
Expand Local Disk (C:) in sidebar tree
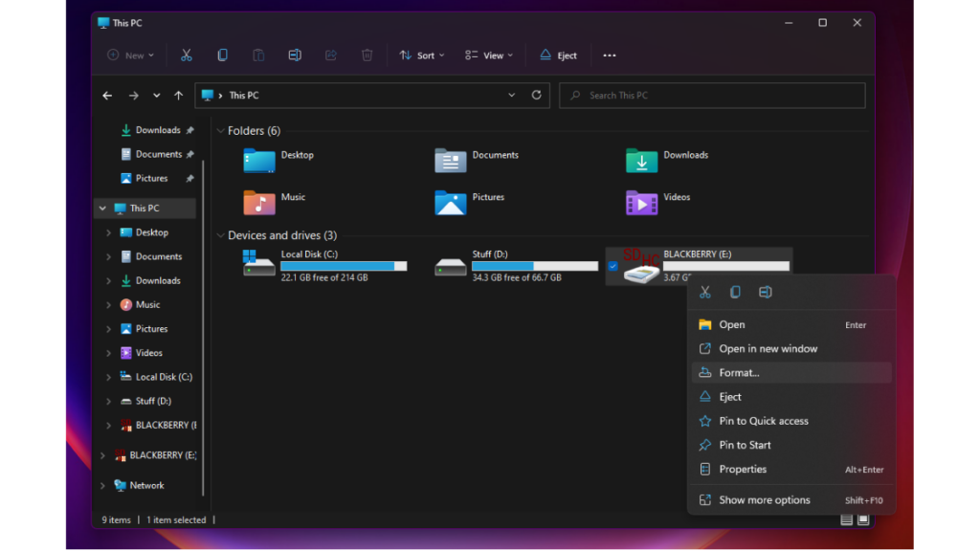tap(108, 377)
